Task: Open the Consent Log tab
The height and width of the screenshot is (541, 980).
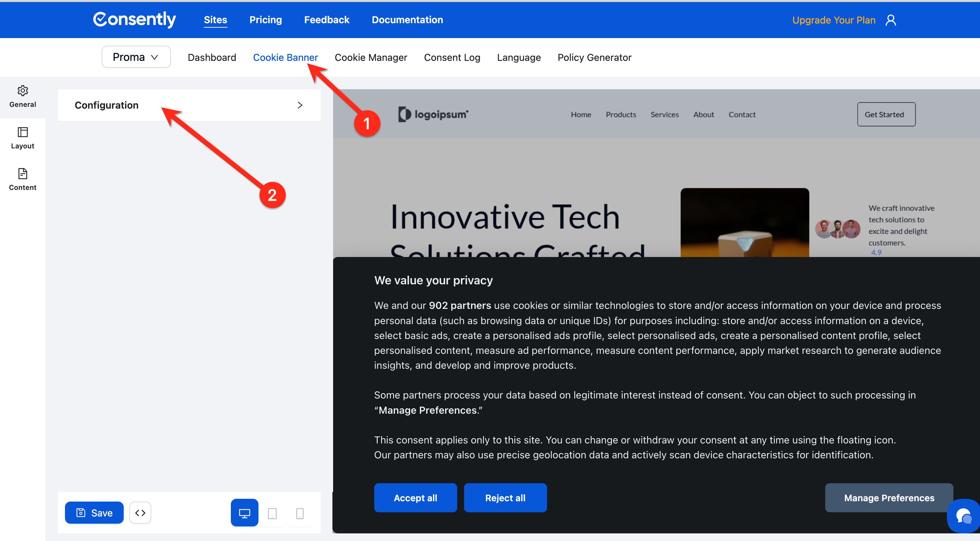Action: point(452,57)
